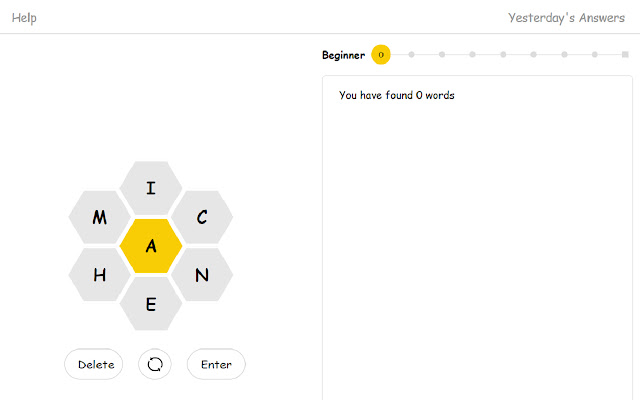Open the Help menu
This screenshot has height=400, width=640.
(25, 17)
